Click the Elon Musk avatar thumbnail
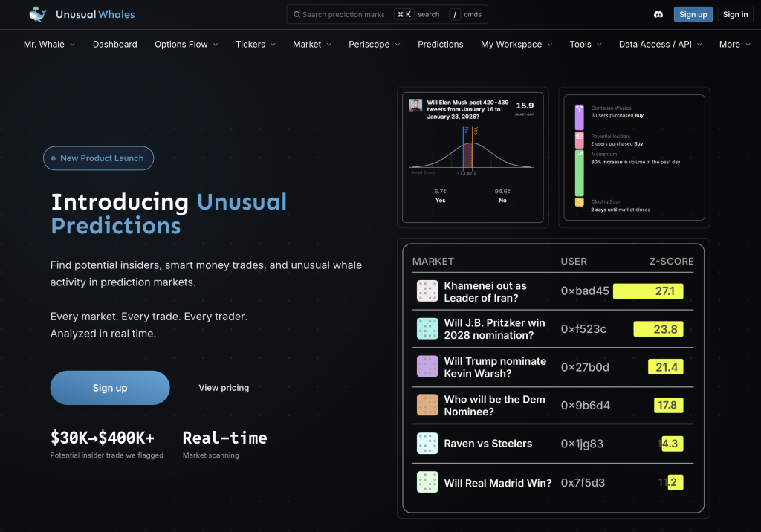The image size is (761, 532). click(415, 106)
